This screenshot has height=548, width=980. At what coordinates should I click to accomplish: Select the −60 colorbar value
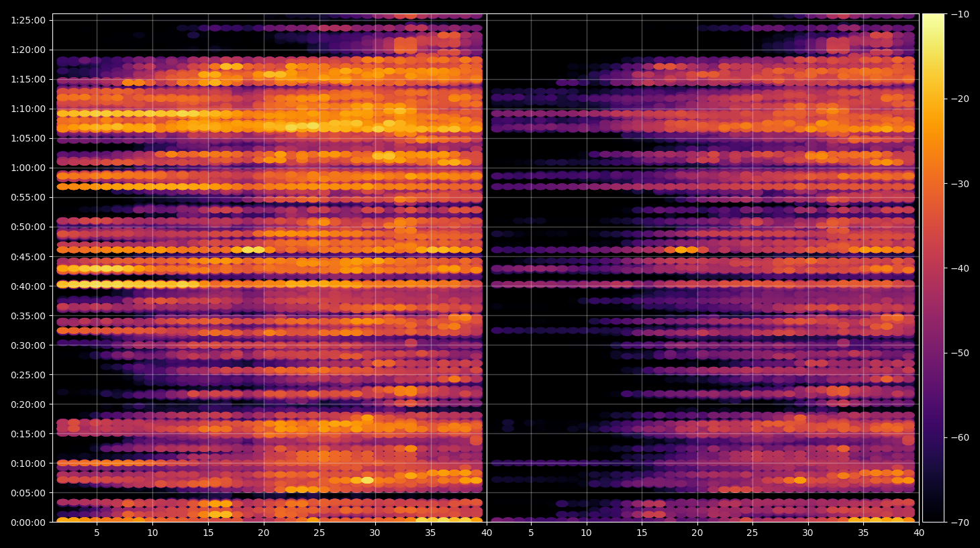960,437
